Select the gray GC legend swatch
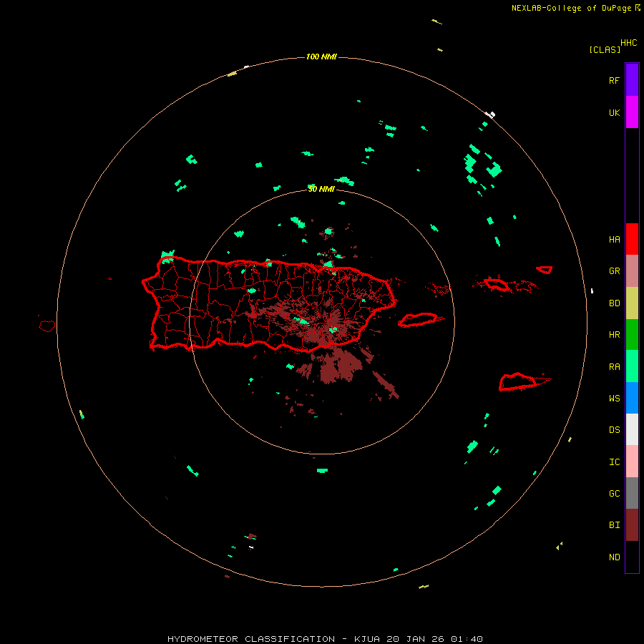 coord(632,493)
